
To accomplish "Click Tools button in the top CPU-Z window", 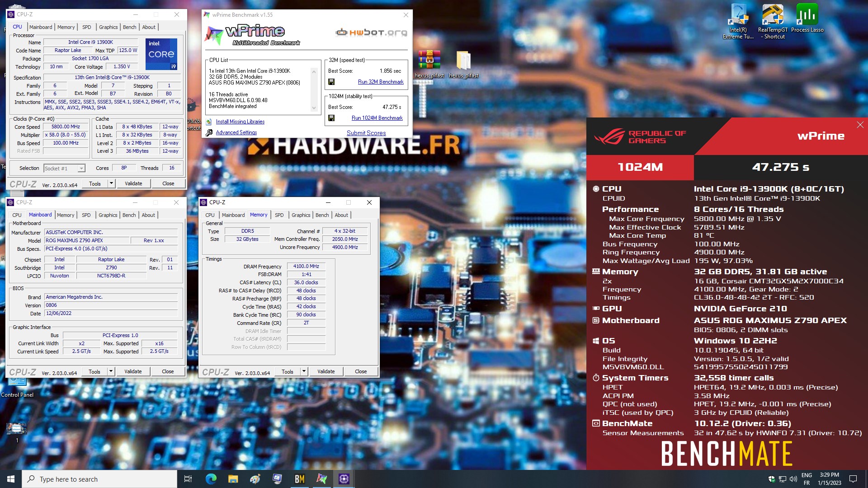I will click(95, 183).
